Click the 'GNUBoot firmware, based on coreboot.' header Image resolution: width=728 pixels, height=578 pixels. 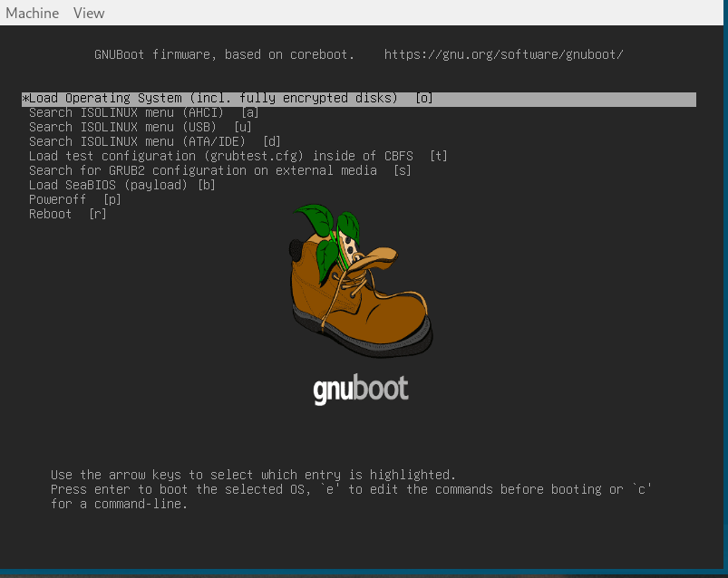coord(224,54)
